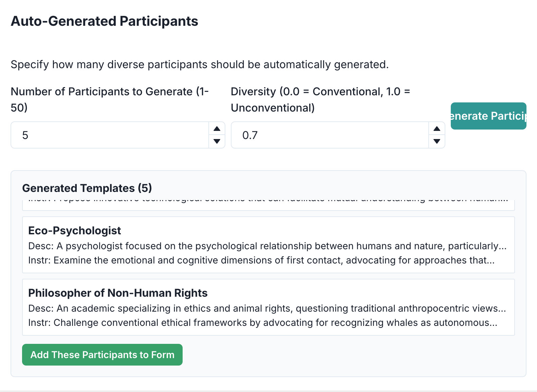
Task: Click the Eco-Psychologist instruction line
Action: click(x=261, y=260)
